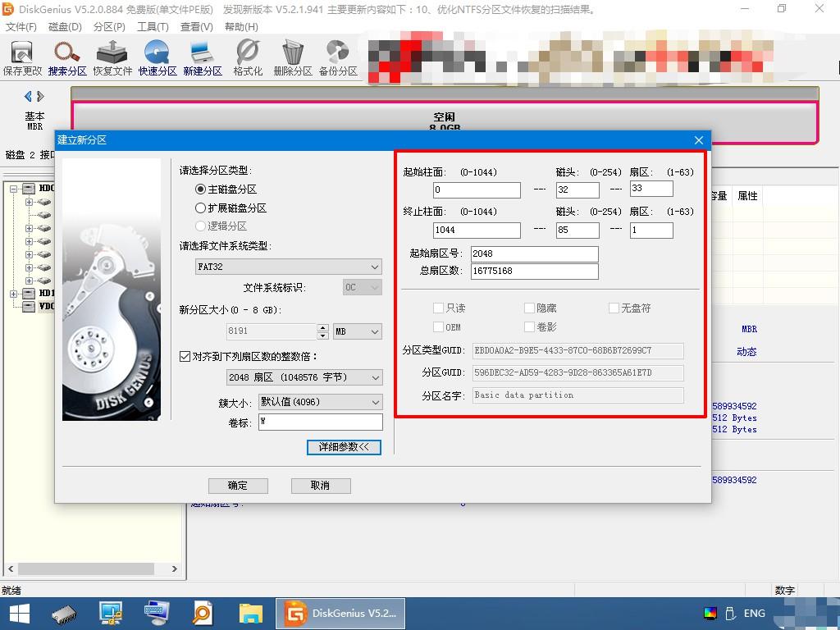Open the 工具(T) menu
Image resolution: width=840 pixels, height=630 pixels.
pos(154,26)
